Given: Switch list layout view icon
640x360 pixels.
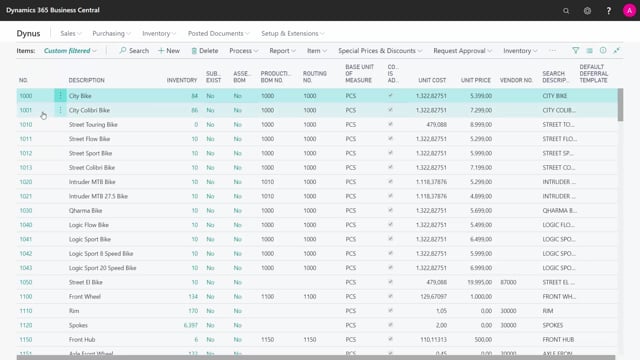Looking at the screenshot, I should tap(589, 51).
